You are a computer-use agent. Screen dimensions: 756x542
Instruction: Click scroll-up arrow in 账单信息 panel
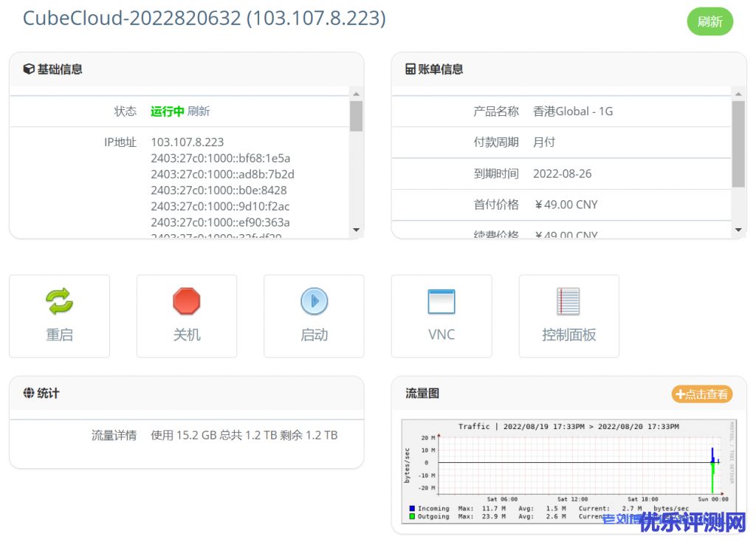tap(738, 94)
